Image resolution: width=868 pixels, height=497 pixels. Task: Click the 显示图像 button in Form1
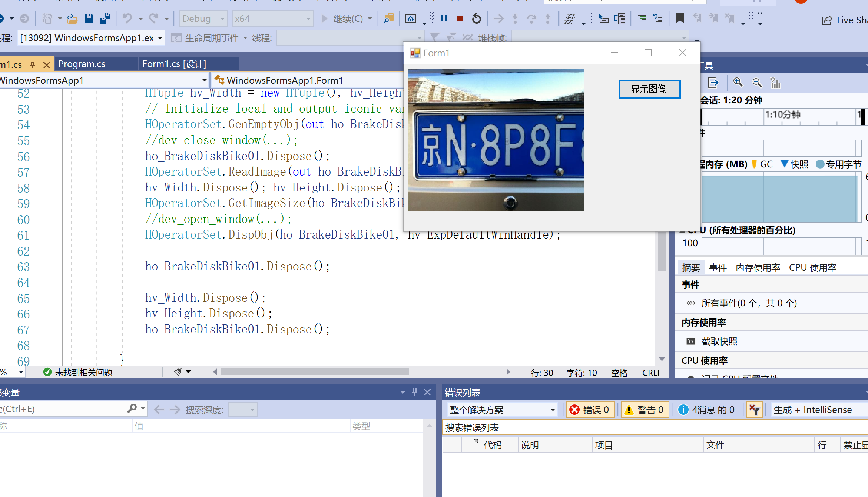click(x=649, y=89)
